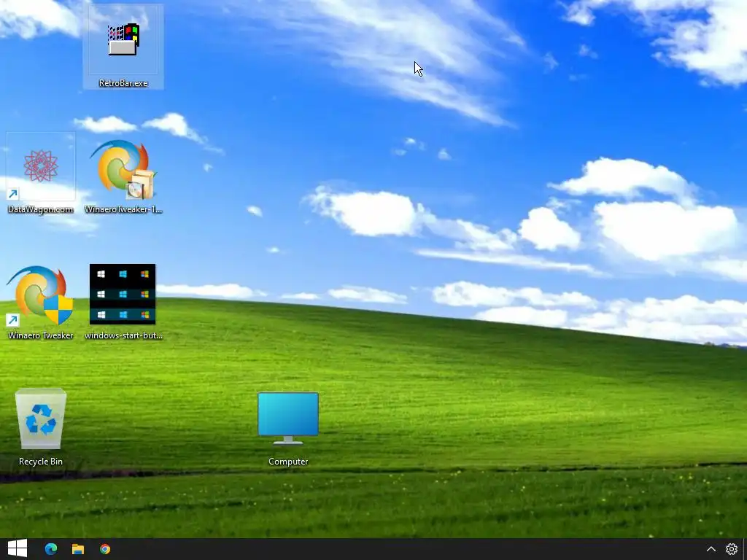Select the Recycle Bin icon

tap(41, 419)
